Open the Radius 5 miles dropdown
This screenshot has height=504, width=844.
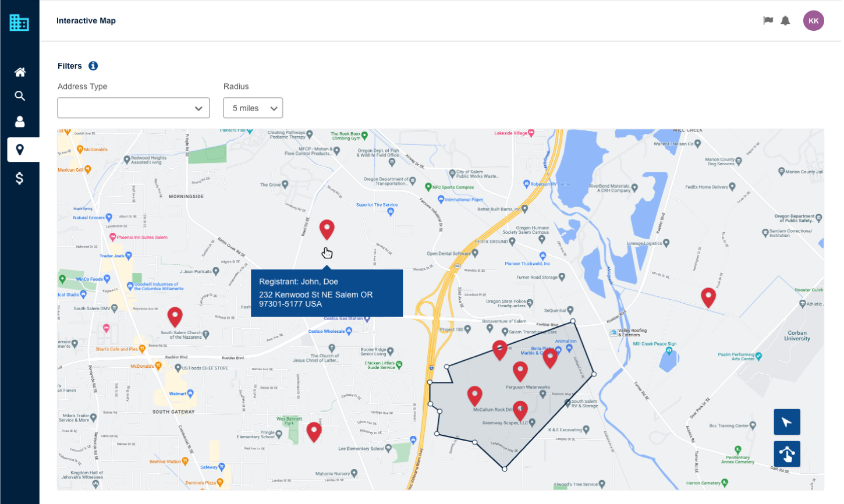click(253, 108)
